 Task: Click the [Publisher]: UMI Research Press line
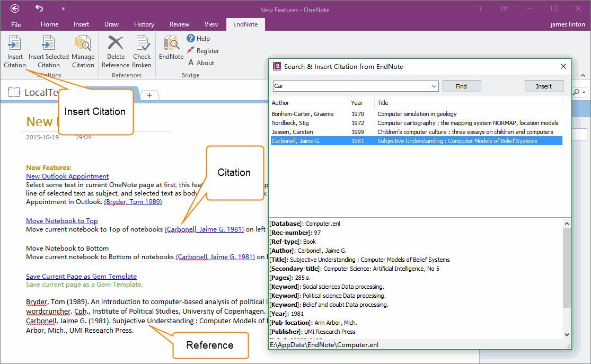(312, 332)
